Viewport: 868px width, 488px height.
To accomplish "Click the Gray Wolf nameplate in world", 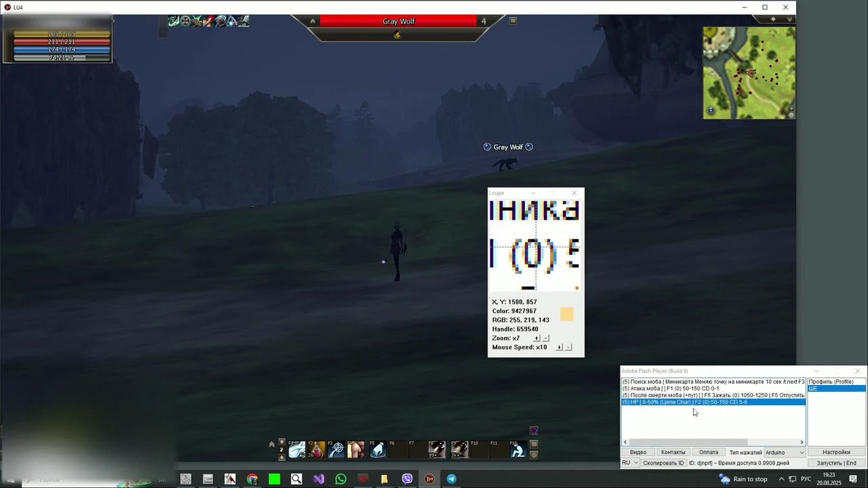I will pyautogui.click(x=508, y=147).
